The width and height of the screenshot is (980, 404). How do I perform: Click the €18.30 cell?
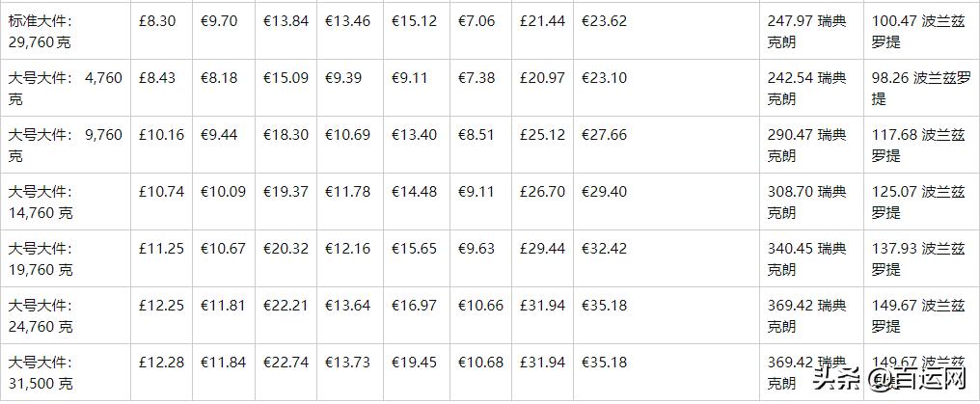click(286, 135)
